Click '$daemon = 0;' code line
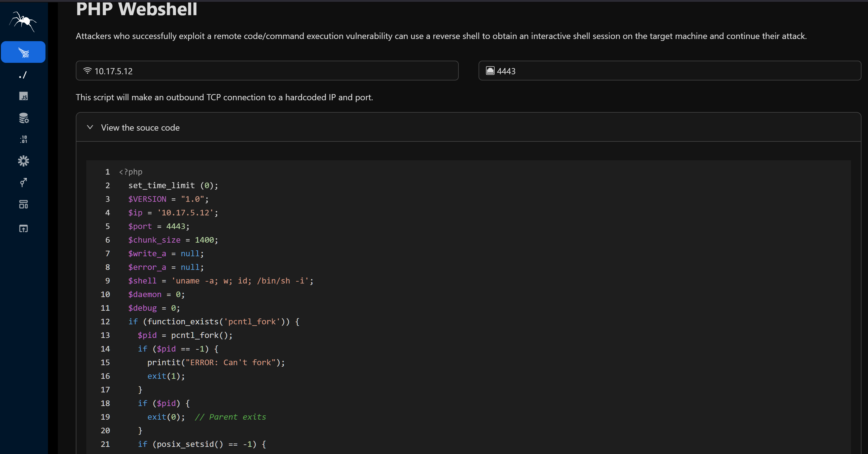The height and width of the screenshot is (454, 868). coord(156,294)
